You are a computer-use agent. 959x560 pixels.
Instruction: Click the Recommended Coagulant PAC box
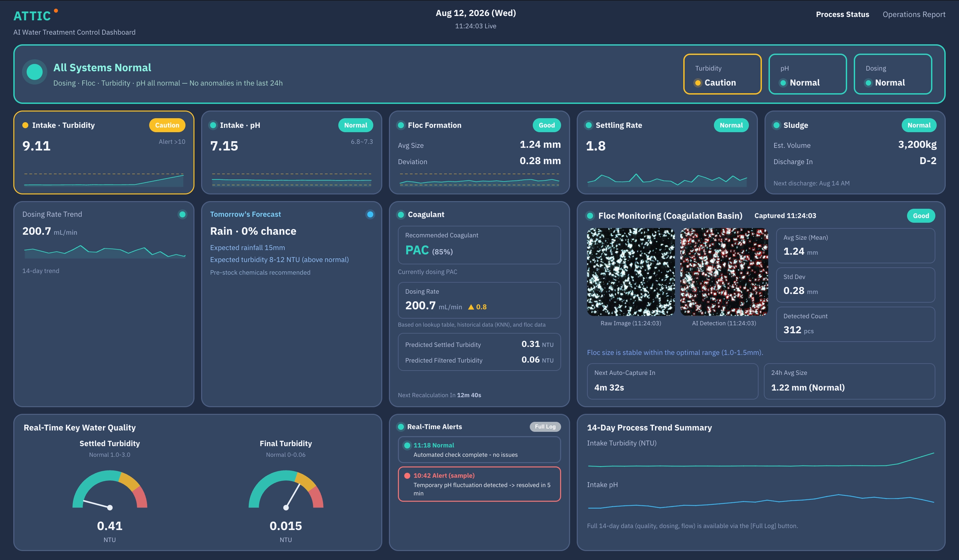pos(479,245)
